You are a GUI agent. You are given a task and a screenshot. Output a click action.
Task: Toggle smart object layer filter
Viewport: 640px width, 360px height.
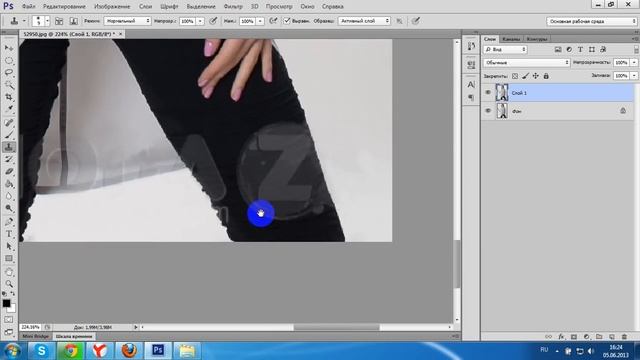603,49
